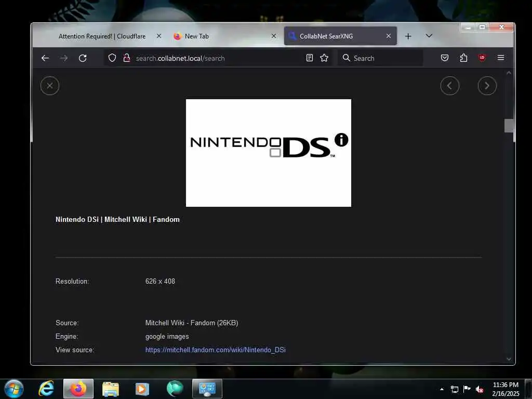Show hidden tray icons arrow
Image resolution: width=532 pixels, height=399 pixels.
(x=442, y=389)
